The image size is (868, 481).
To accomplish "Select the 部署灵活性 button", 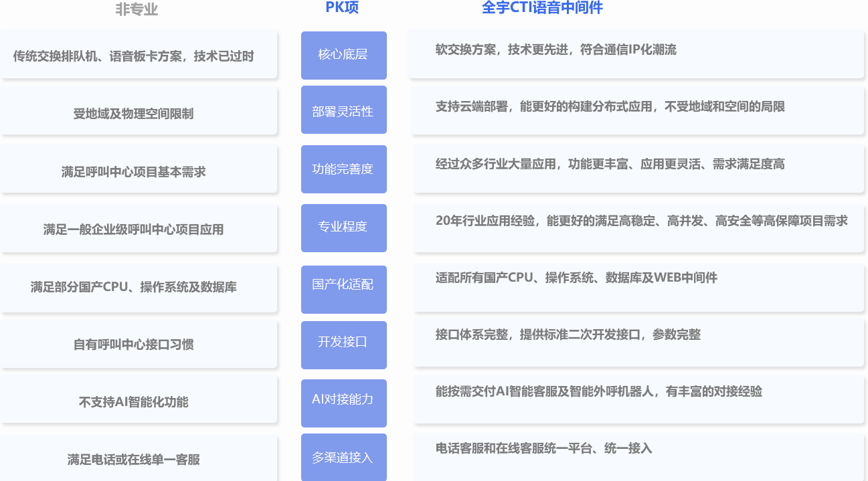I will (343, 111).
